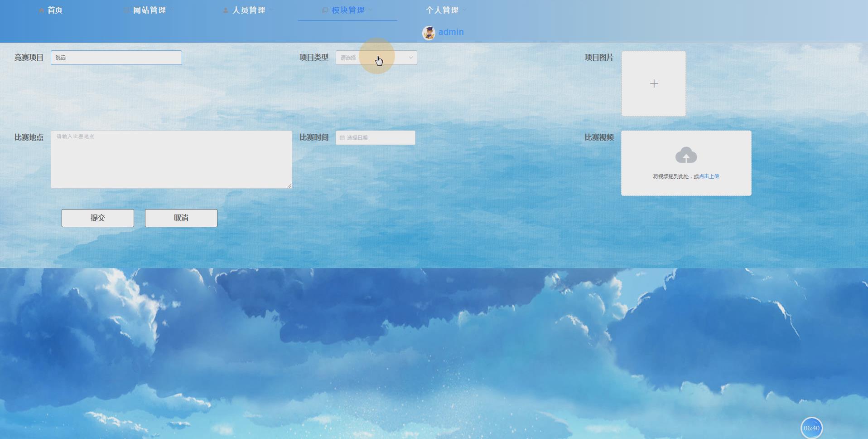
Task: Click the admin avatar picture
Action: (x=429, y=32)
